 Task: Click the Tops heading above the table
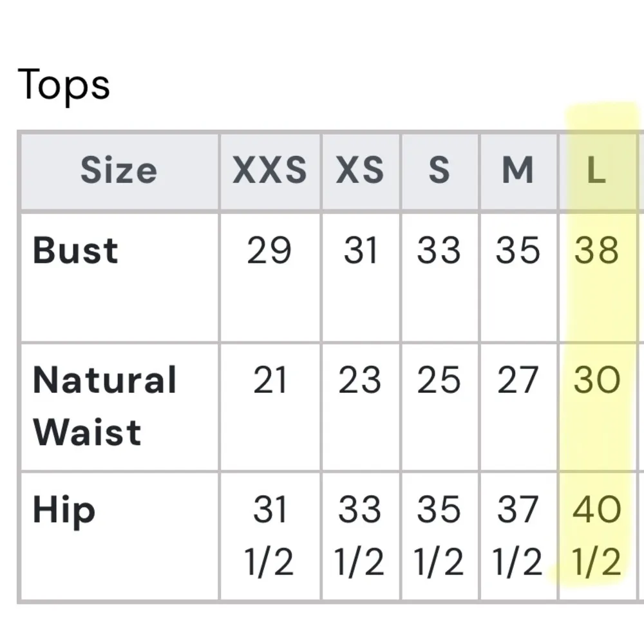pos(64,86)
